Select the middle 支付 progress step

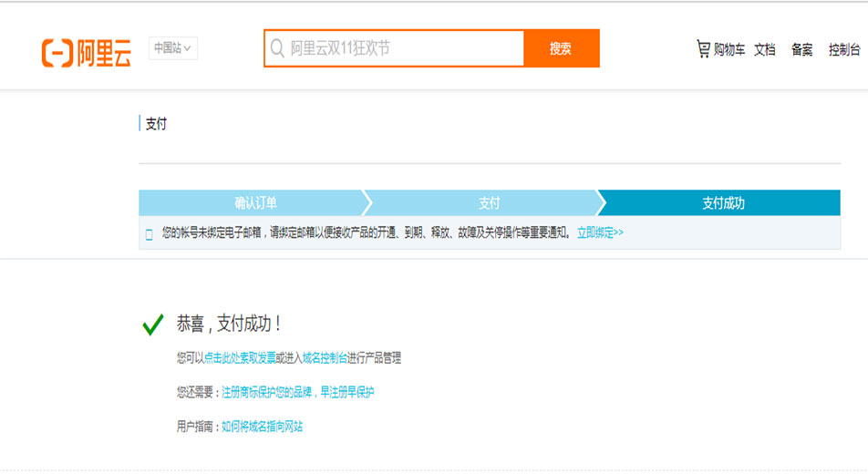(x=489, y=203)
